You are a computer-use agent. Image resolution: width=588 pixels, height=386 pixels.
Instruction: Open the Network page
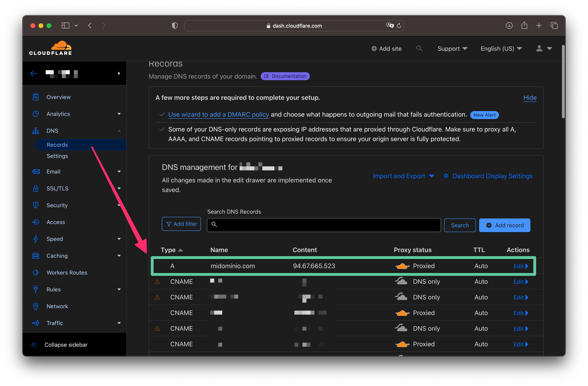tap(57, 306)
